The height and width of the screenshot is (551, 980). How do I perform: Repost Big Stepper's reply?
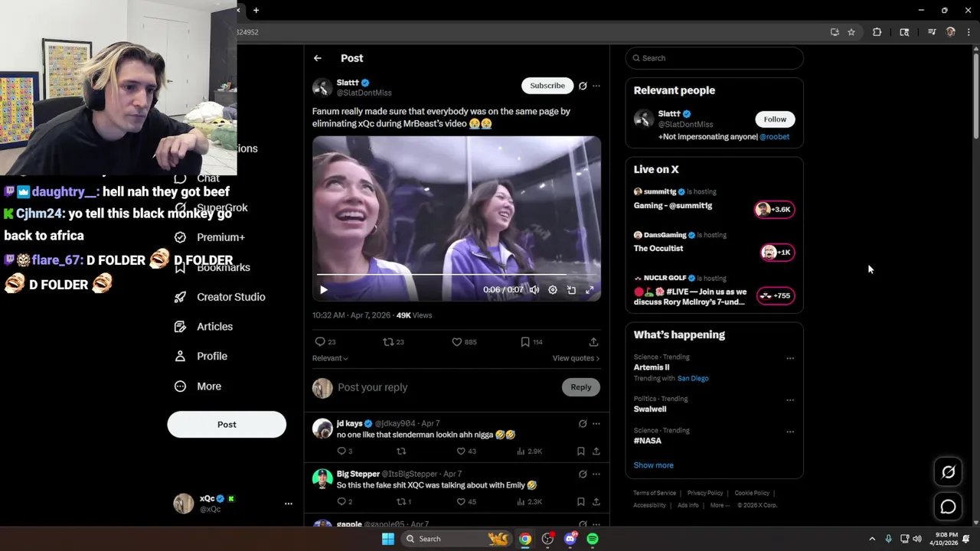tap(403, 502)
